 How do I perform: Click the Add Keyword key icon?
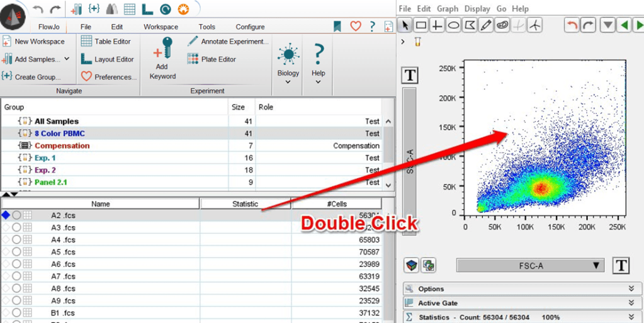coord(162,49)
